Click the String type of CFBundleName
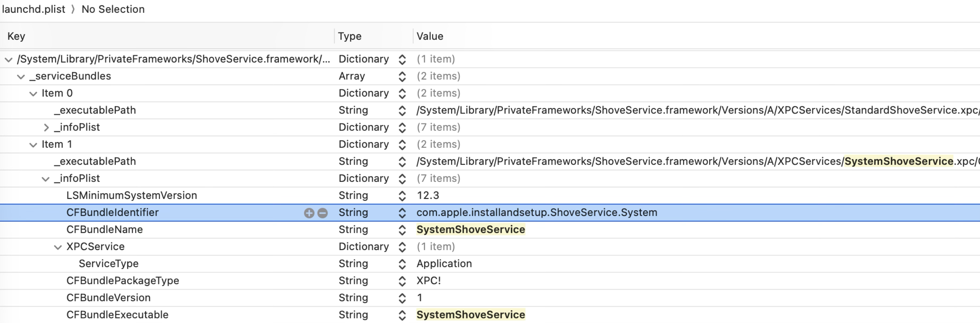 coord(353,230)
